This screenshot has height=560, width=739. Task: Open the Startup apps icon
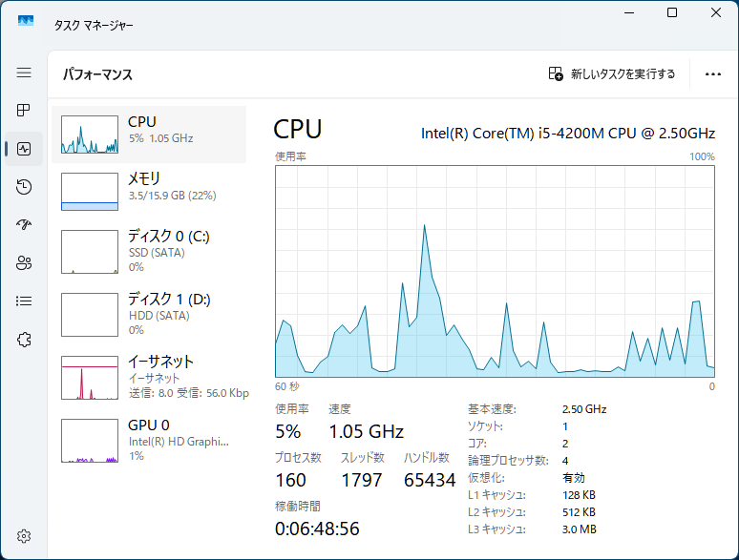click(24, 225)
